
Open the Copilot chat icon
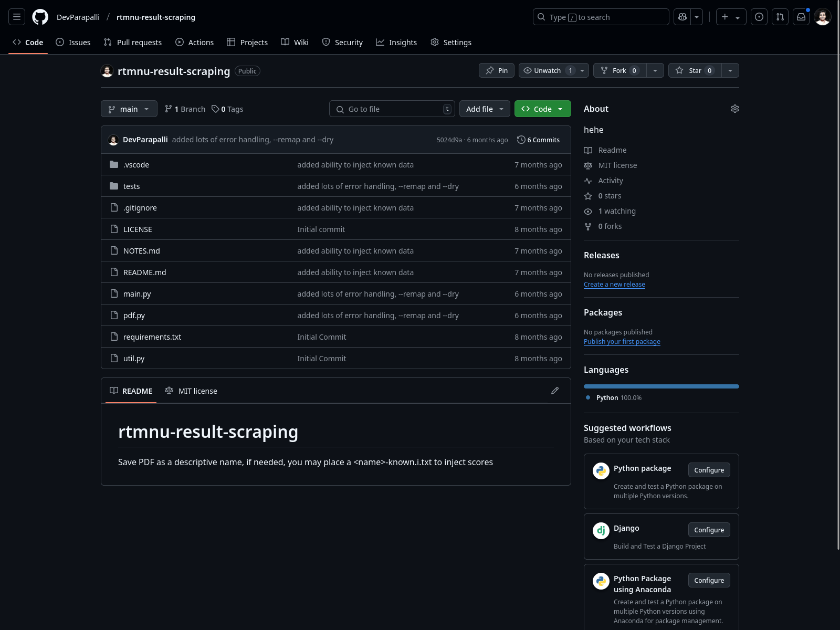tap(682, 17)
